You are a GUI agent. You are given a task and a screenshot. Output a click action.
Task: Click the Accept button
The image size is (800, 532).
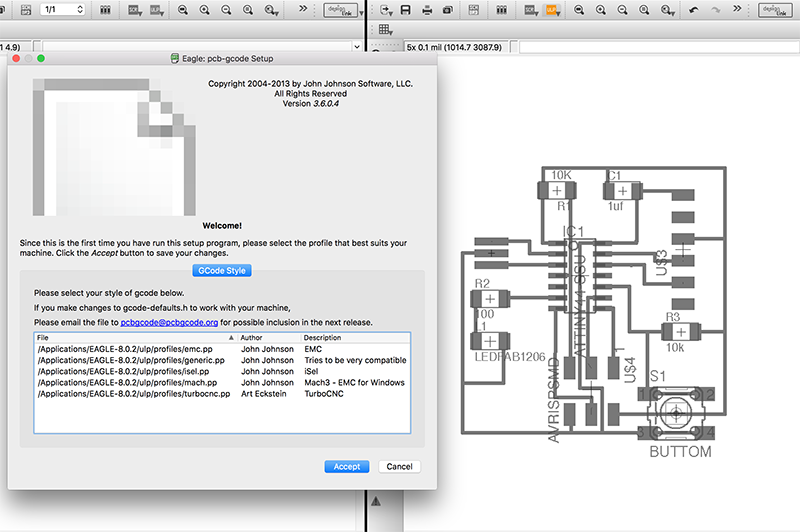pos(347,466)
